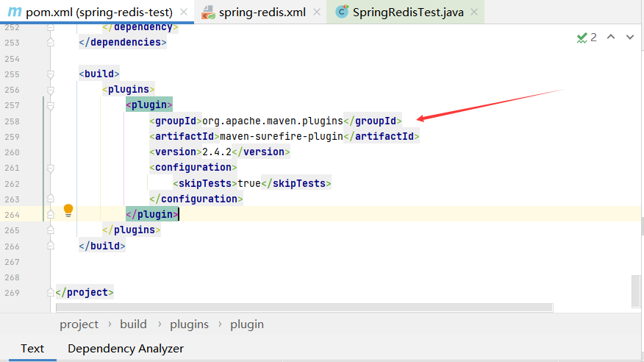Click fold marker at line 264 plugin end
The width and height of the screenshot is (644, 362).
51,215
